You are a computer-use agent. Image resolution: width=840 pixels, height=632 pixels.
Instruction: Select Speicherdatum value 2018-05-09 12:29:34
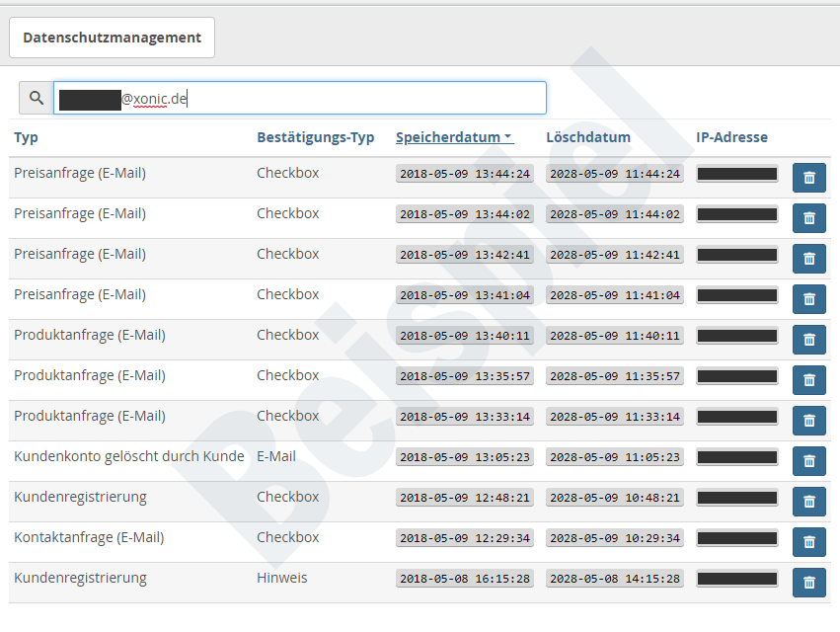pos(465,538)
